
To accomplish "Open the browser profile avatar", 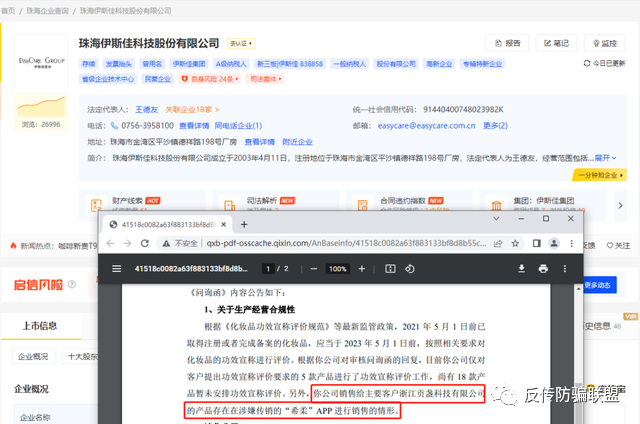I will [554, 243].
